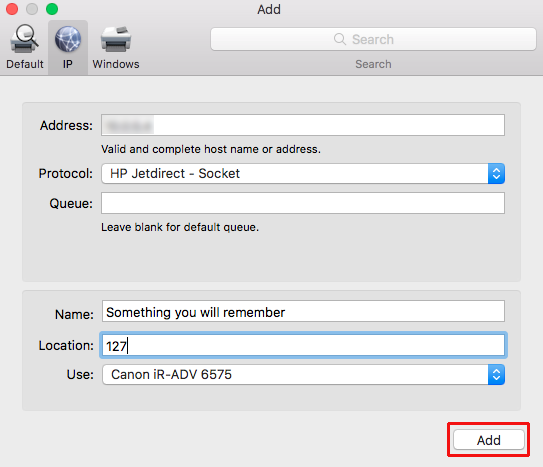Click the Add button
This screenshot has width=543, height=467.
click(489, 440)
